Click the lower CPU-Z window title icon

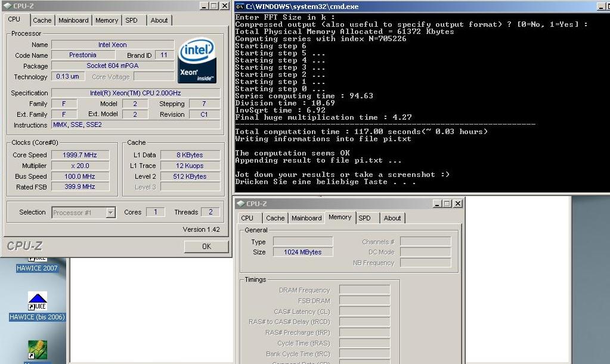tap(240, 204)
